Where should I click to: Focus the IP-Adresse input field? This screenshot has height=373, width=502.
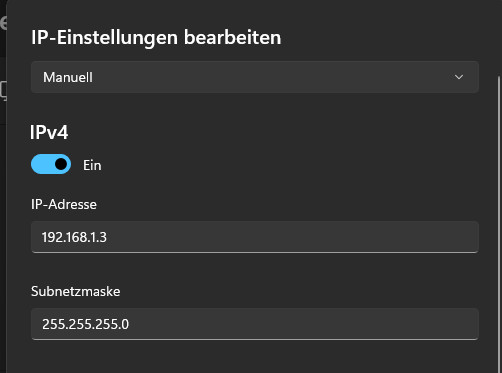[255, 237]
